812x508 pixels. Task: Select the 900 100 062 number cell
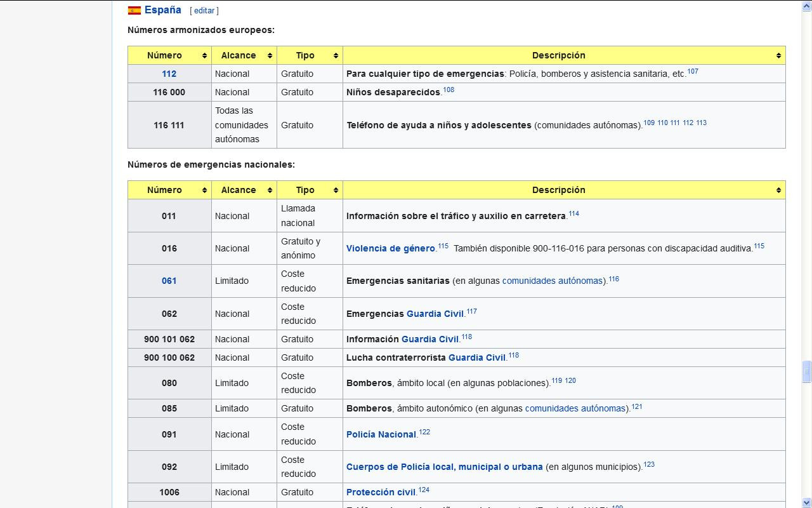click(x=169, y=358)
